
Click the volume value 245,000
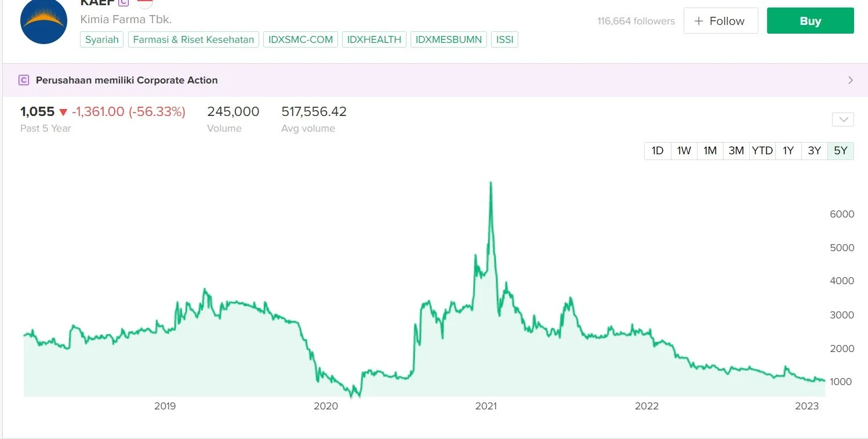click(233, 111)
